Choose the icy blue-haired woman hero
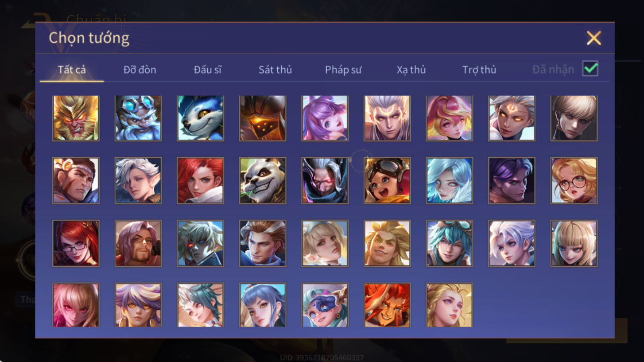Image resolution: width=644 pixels, height=362 pixels. tap(450, 180)
